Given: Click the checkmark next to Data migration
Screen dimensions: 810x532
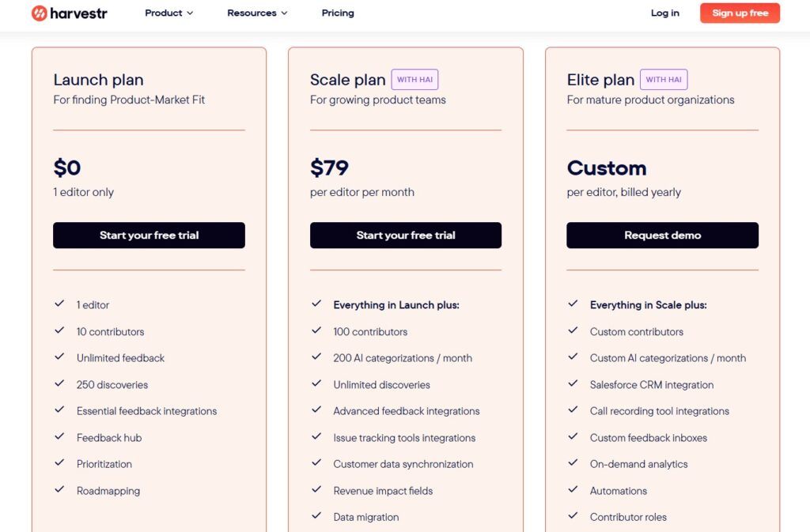Looking at the screenshot, I should [316, 516].
